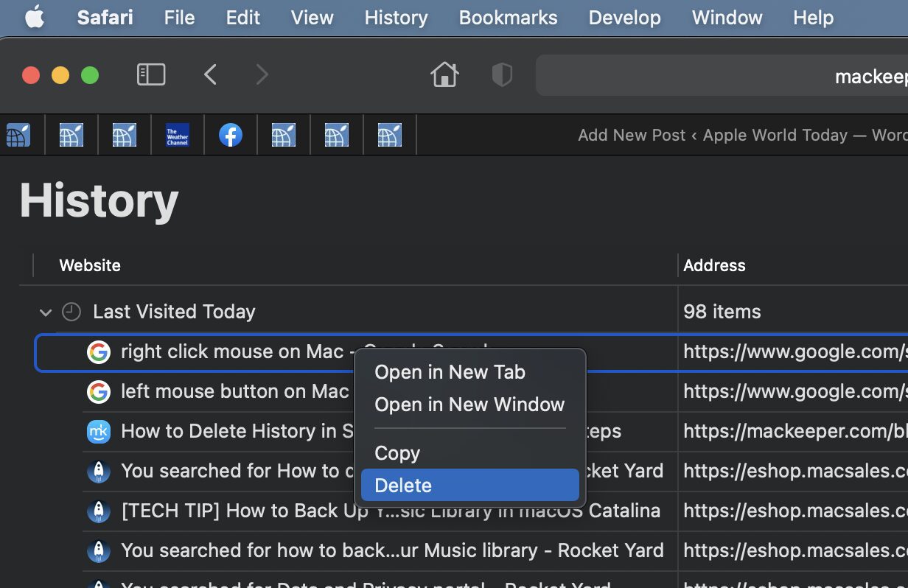
Task: Open the Develop menu
Action: click(x=624, y=18)
